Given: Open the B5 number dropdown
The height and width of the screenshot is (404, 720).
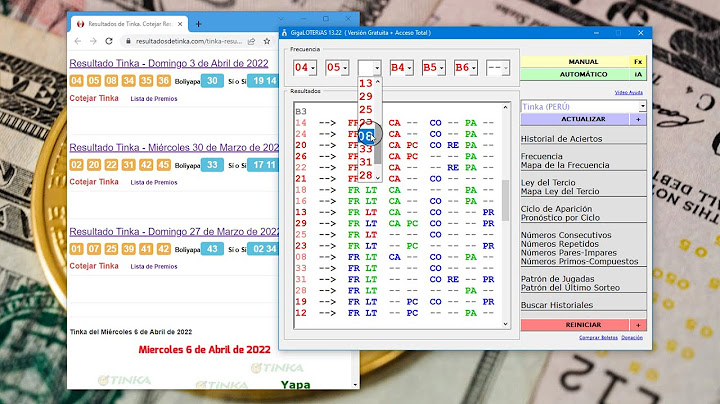Looking at the screenshot, I should 433,67.
